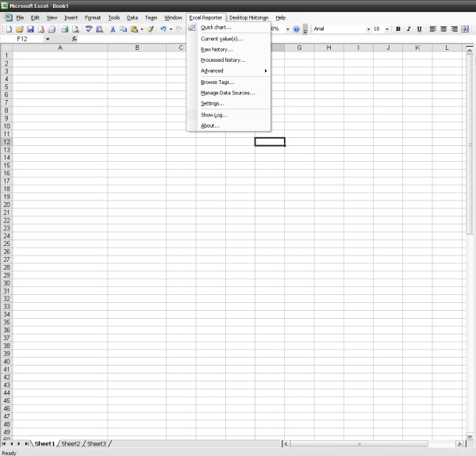Click the Print icon
The image size is (476, 456).
click(x=65, y=29)
